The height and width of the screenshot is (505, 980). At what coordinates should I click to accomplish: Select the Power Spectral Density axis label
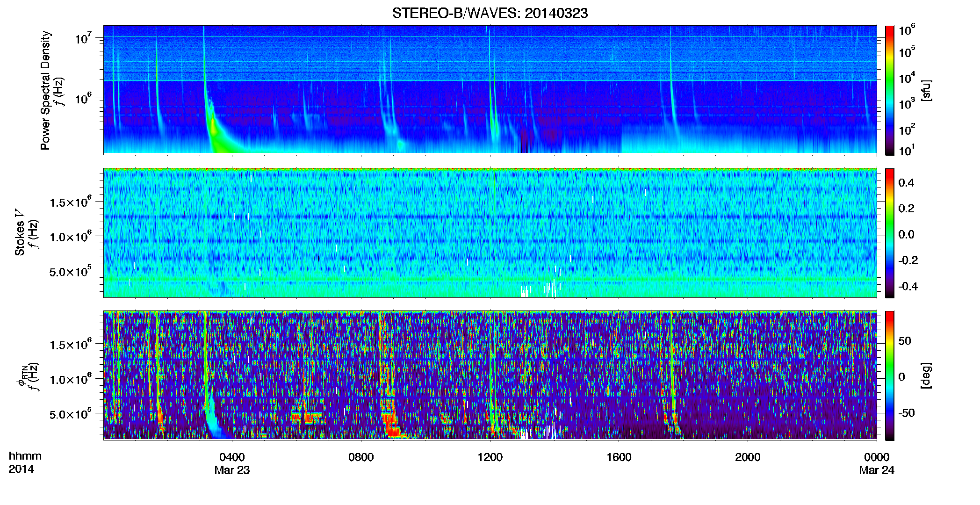[45, 90]
